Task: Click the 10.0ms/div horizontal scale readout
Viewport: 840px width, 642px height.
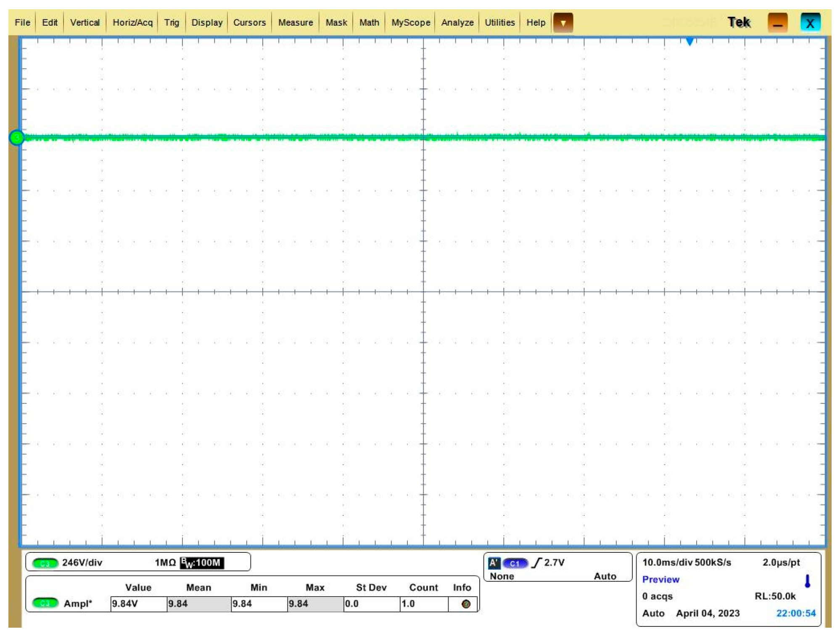Action: pos(667,562)
